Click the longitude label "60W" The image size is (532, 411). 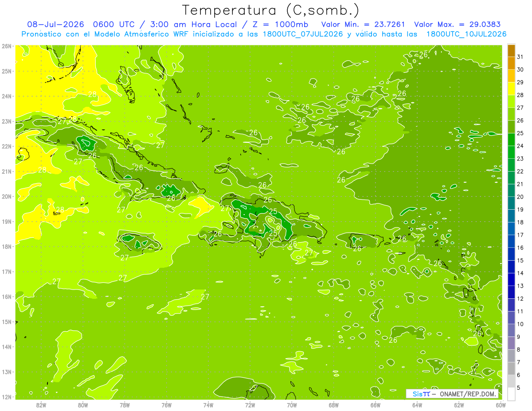click(501, 405)
